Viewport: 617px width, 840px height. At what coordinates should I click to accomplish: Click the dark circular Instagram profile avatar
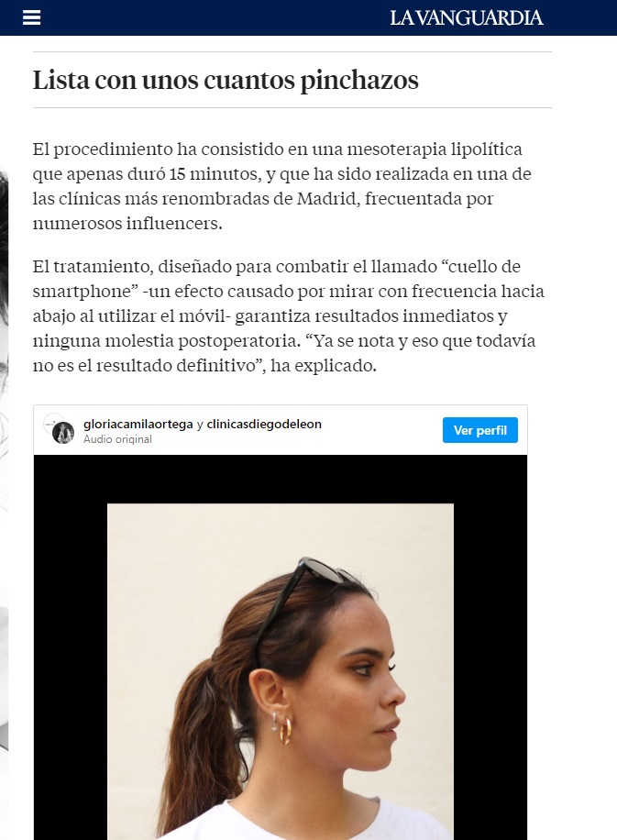(x=63, y=433)
